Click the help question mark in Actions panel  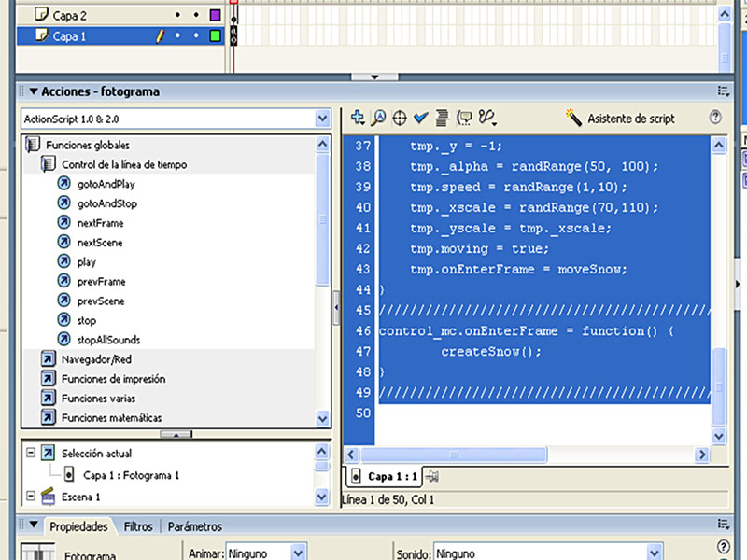coord(716,118)
